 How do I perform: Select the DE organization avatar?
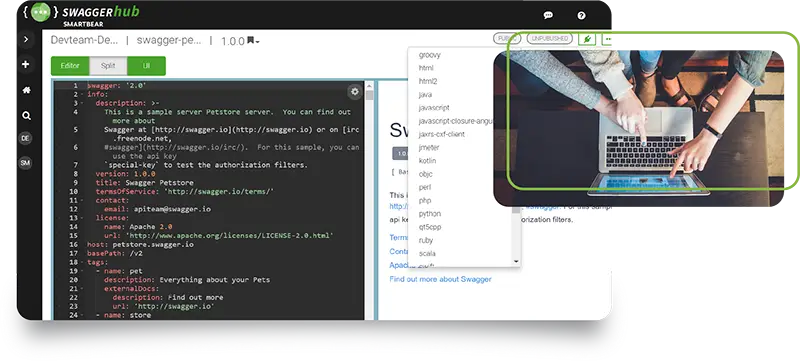tap(26, 138)
